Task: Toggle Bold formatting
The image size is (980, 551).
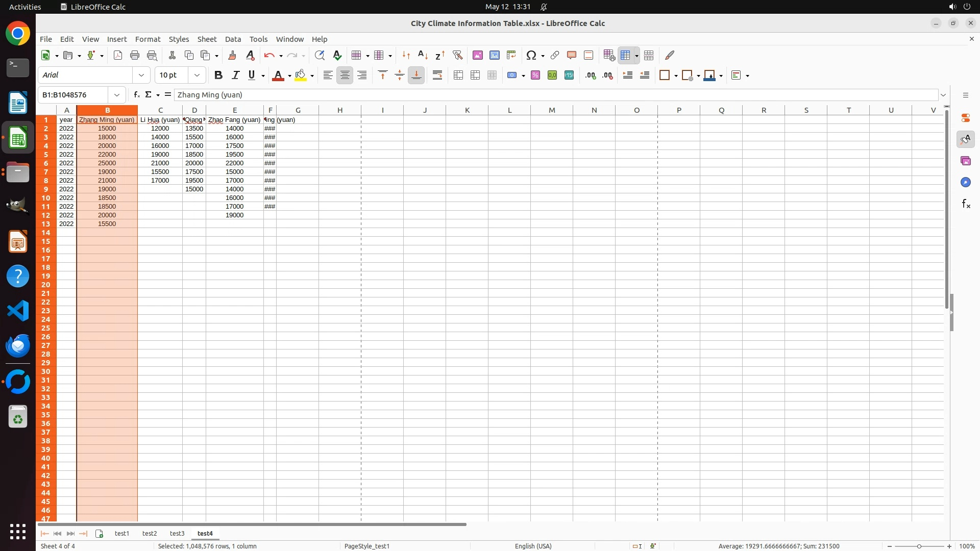Action: pos(218,76)
